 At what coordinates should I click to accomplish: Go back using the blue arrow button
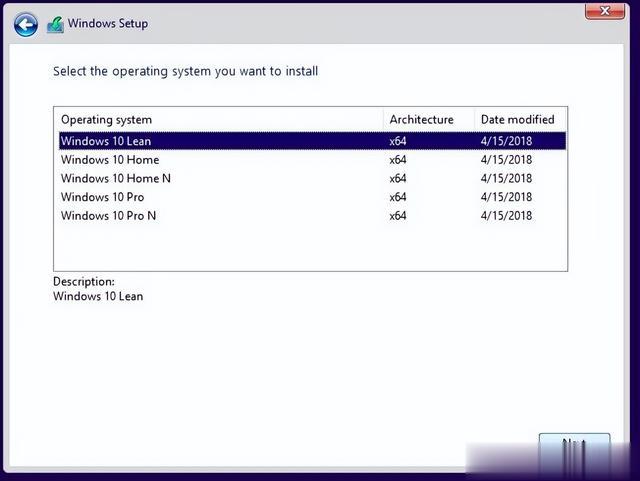coord(26,24)
